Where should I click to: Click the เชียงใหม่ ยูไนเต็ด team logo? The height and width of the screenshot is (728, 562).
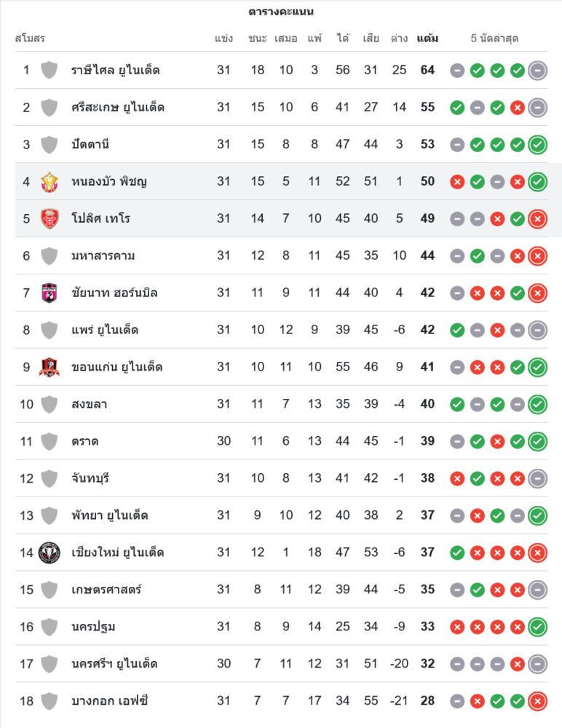click(49, 553)
